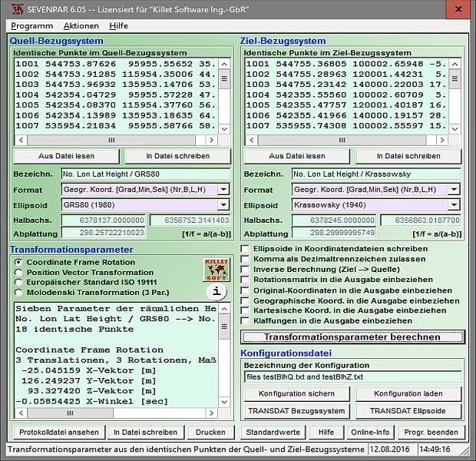This screenshot has width=476, height=461.
Task: Click the target Bezeichn. Krassowsky field
Action: (x=376, y=174)
